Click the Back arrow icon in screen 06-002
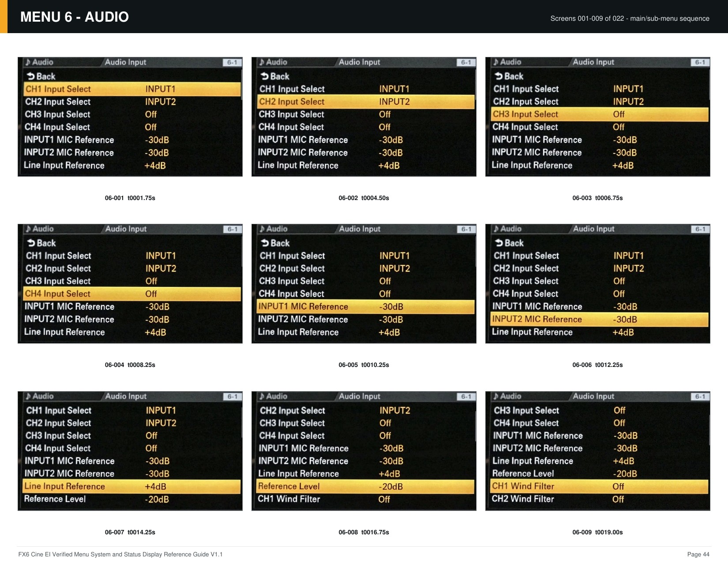Screen dimensions: 728x563 265,76
